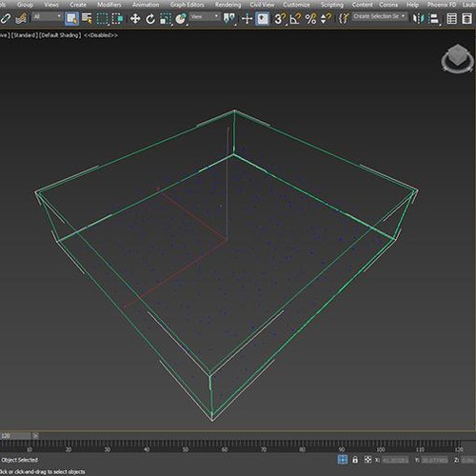The width and height of the screenshot is (476, 476).
Task: Jump to frame 110 on the timeline
Action: coord(420,449)
